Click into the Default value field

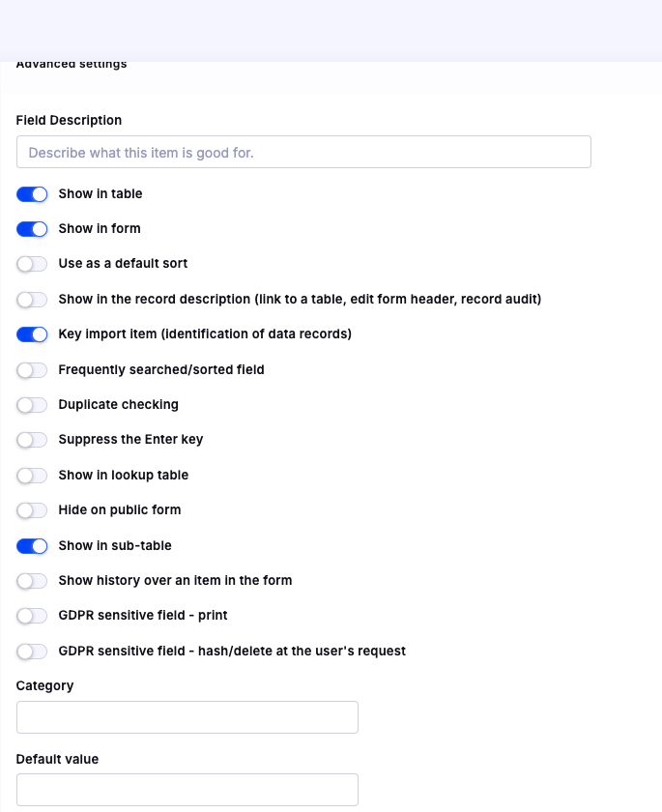coord(187,790)
